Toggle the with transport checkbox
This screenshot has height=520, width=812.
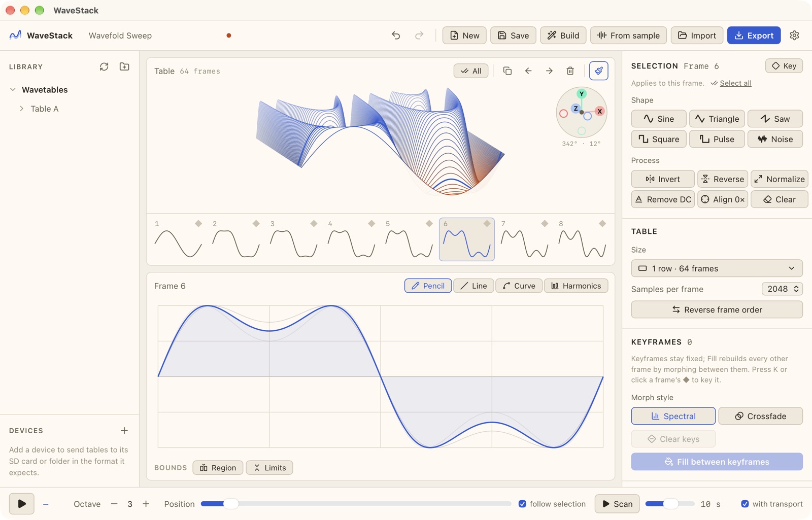(745, 504)
